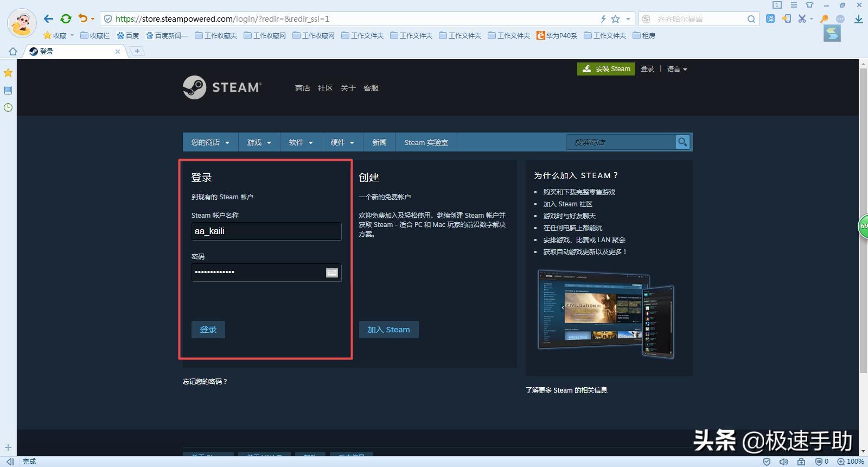Click the top-right 登录 link
The image size is (868, 467).
pyautogui.click(x=647, y=69)
